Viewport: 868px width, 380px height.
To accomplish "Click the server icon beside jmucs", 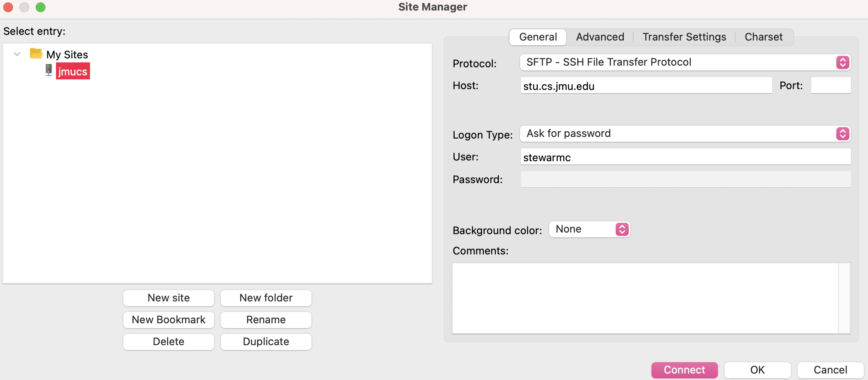I will point(48,70).
